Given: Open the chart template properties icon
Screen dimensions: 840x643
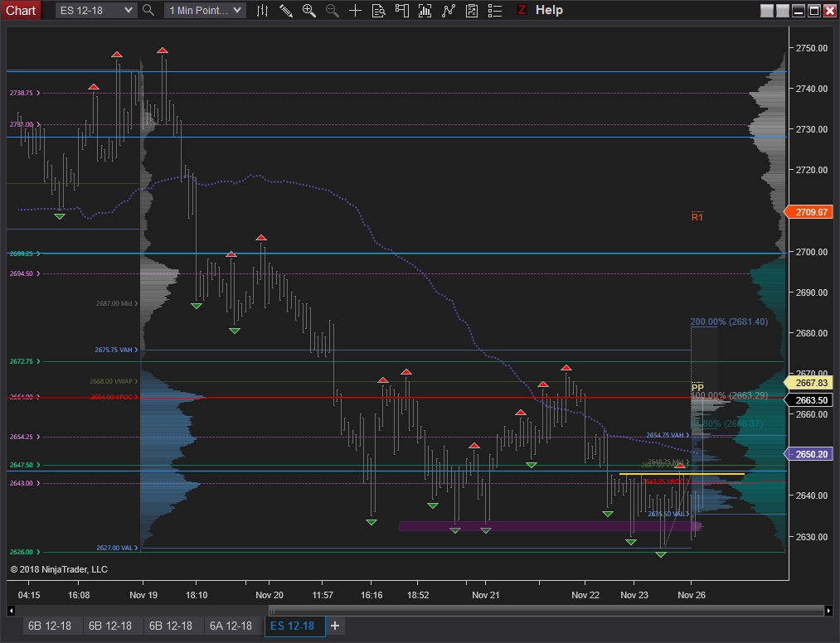Looking at the screenshot, I should click(472, 10).
